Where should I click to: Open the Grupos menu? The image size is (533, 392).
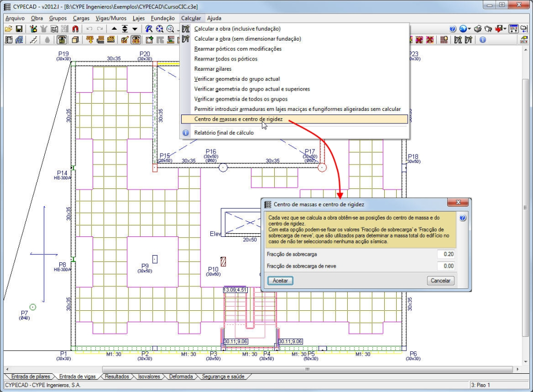[58, 18]
